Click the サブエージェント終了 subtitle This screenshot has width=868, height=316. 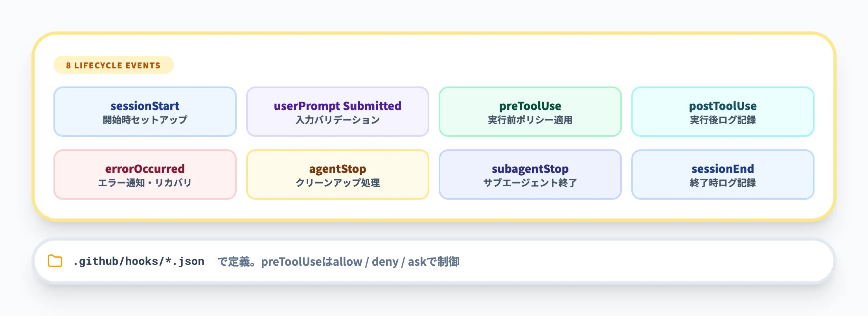pos(530,183)
